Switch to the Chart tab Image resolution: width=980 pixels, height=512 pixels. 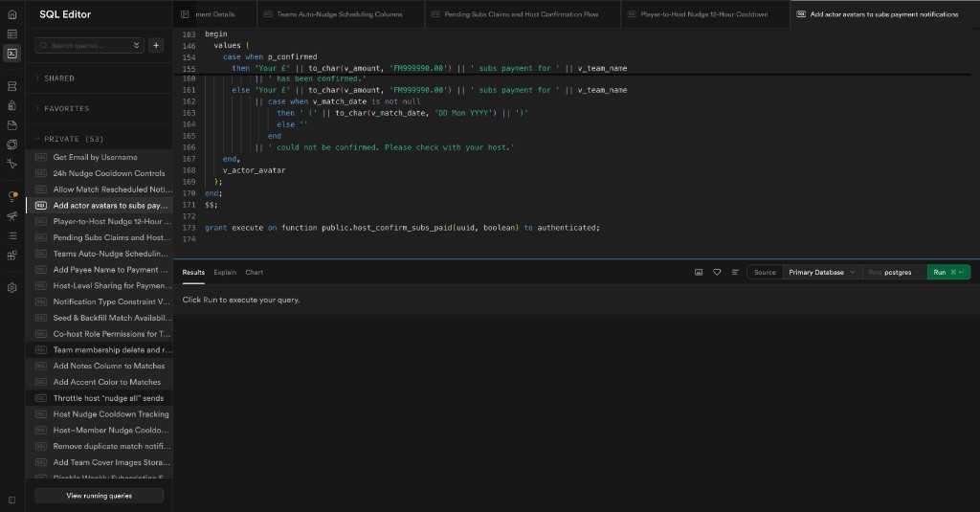tap(255, 273)
